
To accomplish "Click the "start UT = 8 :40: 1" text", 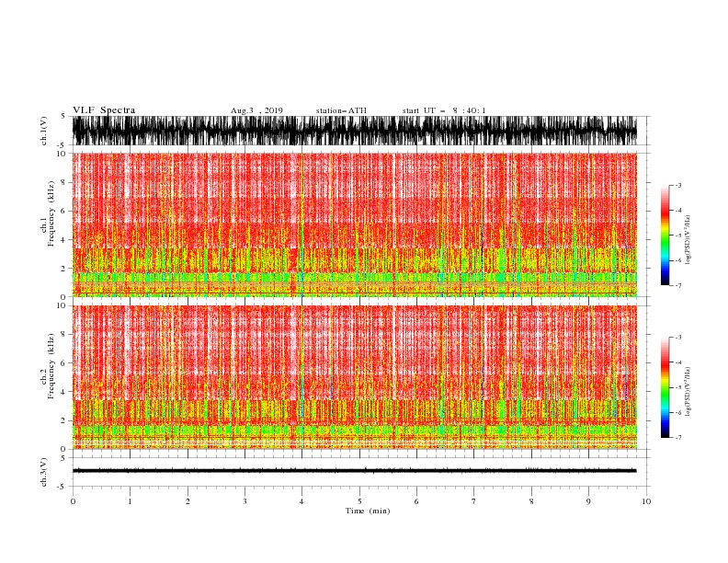I will (444, 110).
